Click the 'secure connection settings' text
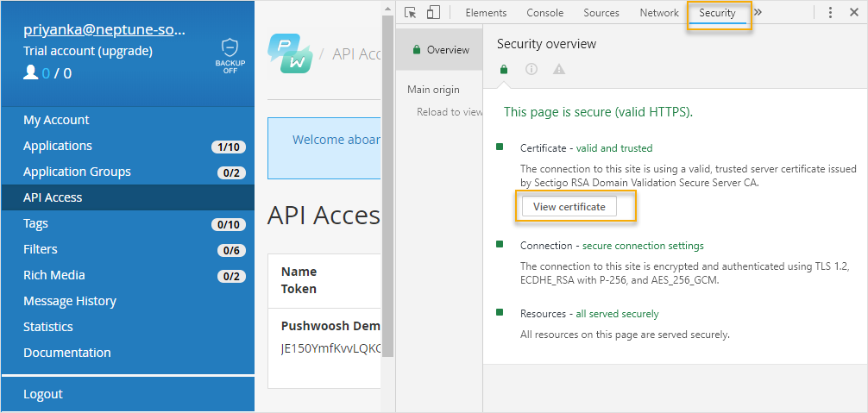 [x=644, y=246]
